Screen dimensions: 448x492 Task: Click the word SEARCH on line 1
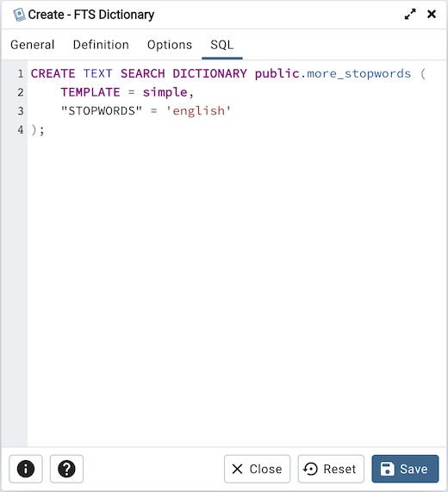[143, 74]
